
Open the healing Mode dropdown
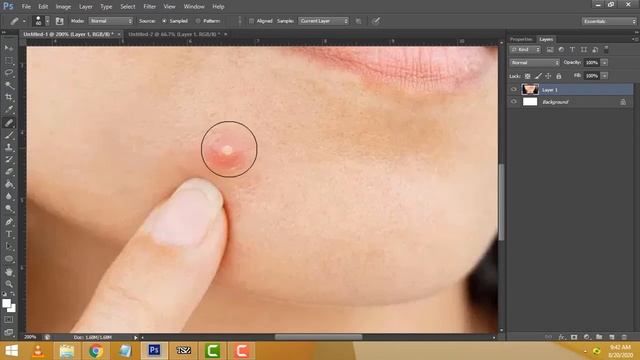click(111, 21)
